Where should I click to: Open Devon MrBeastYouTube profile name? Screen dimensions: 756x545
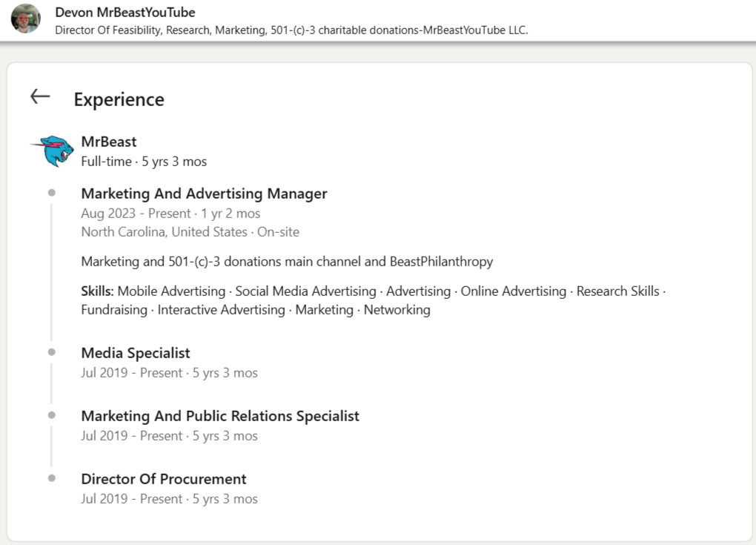(x=125, y=12)
